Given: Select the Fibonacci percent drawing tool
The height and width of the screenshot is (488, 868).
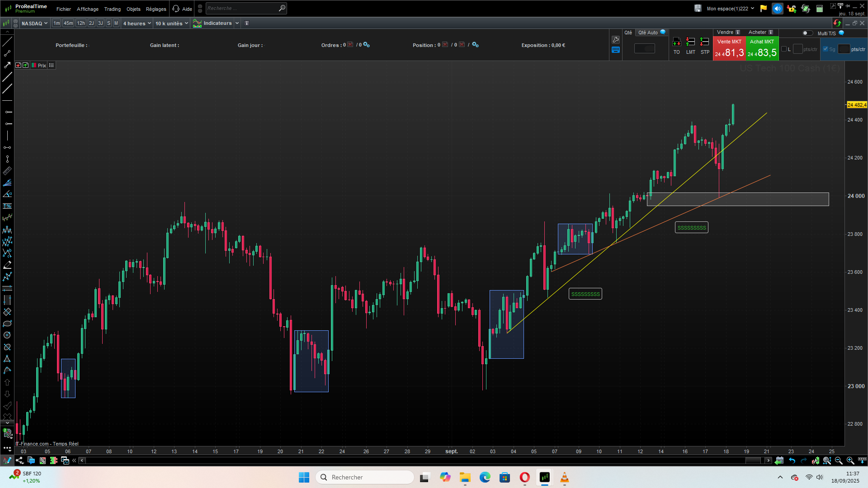Looking at the screenshot, I should (x=7, y=206).
